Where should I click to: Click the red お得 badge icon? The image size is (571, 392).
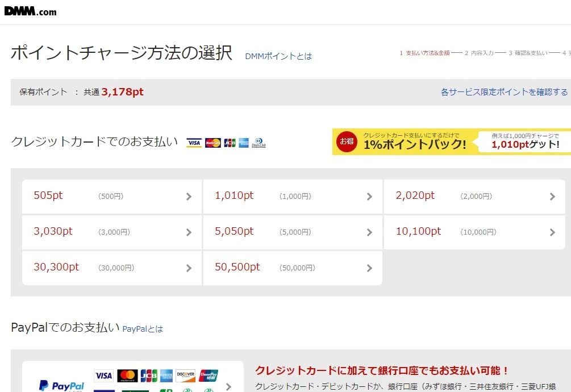click(x=347, y=141)
